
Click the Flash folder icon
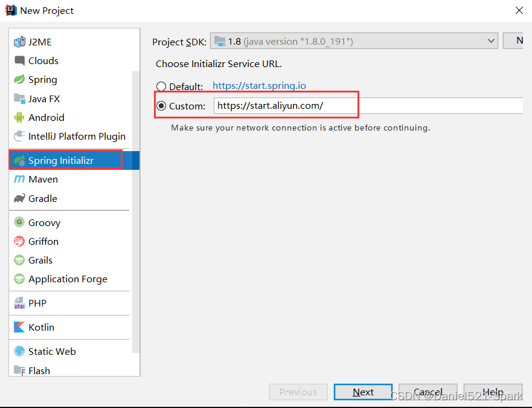click(19, 371)
